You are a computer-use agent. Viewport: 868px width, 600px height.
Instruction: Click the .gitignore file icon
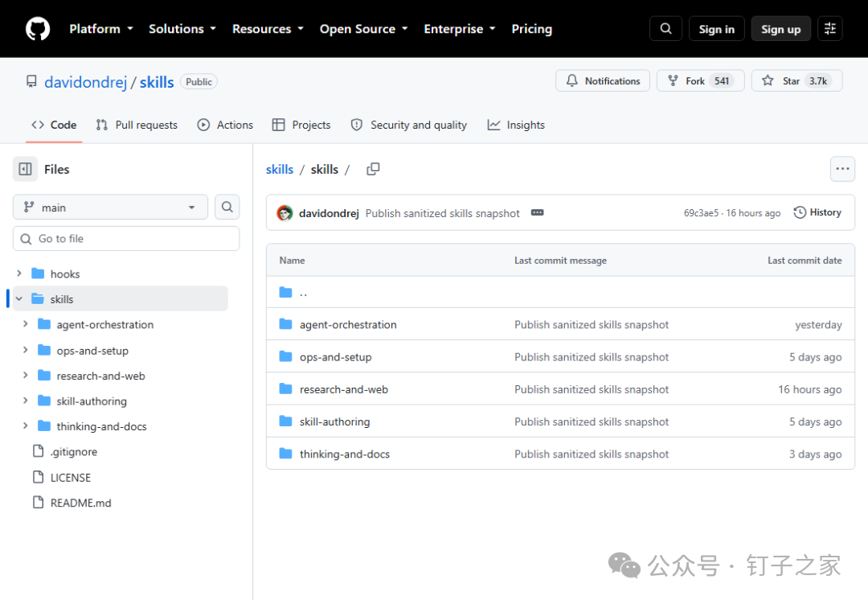tap(39, 451)
